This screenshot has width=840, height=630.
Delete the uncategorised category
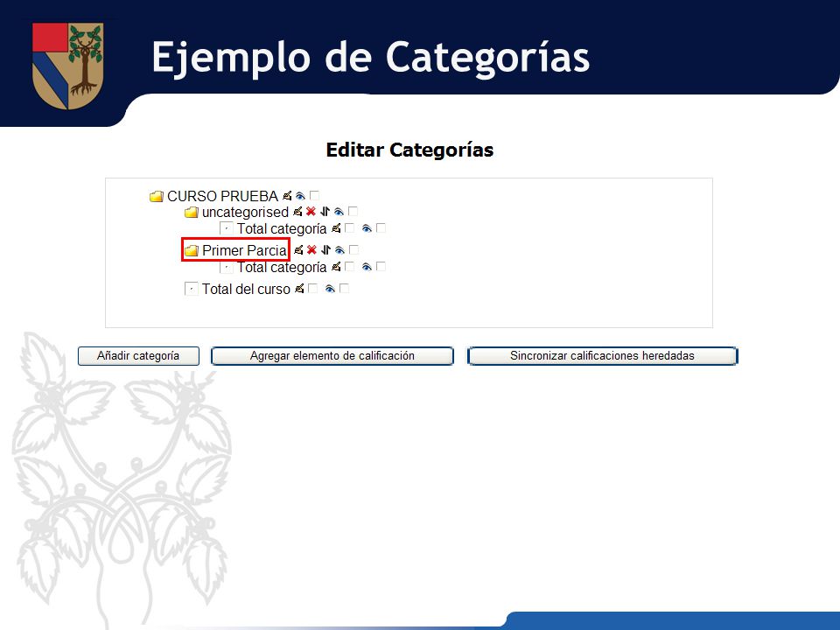pyautogui.click(x=311, y=212)
